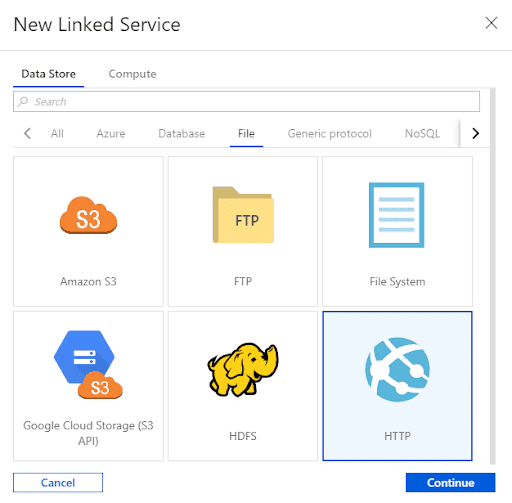
Task: Click the Continue button
Action: point(450,482)
